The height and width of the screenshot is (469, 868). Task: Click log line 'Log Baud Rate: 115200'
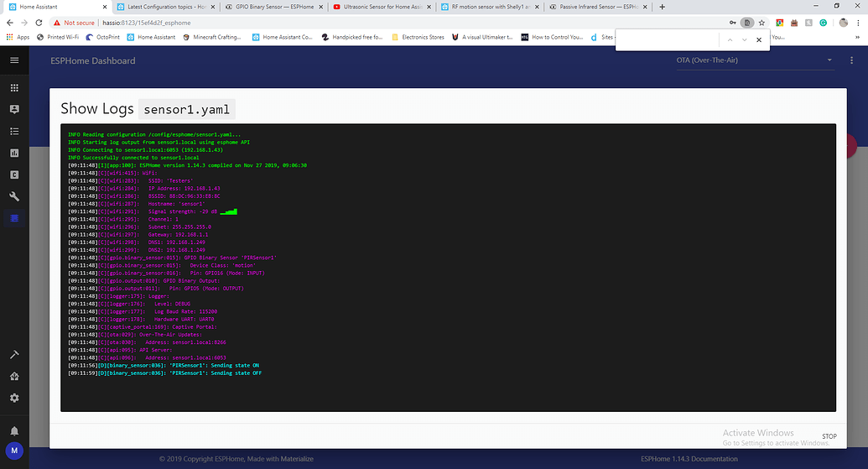[143, 312]
